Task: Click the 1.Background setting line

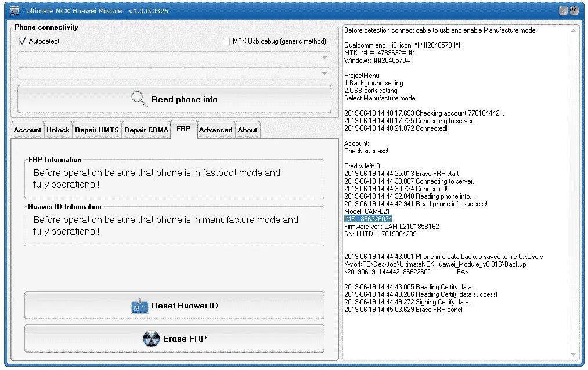Action: pos(373,83)
